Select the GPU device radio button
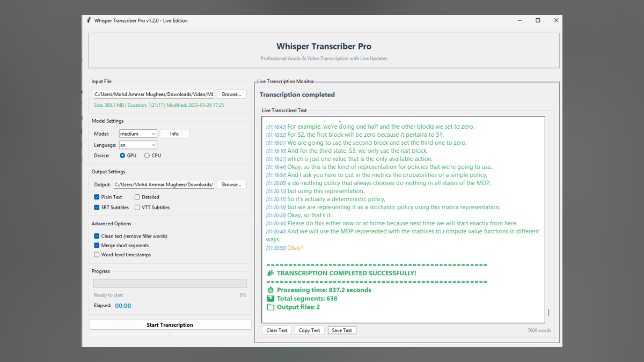Image resolution: width=644 pixels, height=362 pixels. point(122,156)
